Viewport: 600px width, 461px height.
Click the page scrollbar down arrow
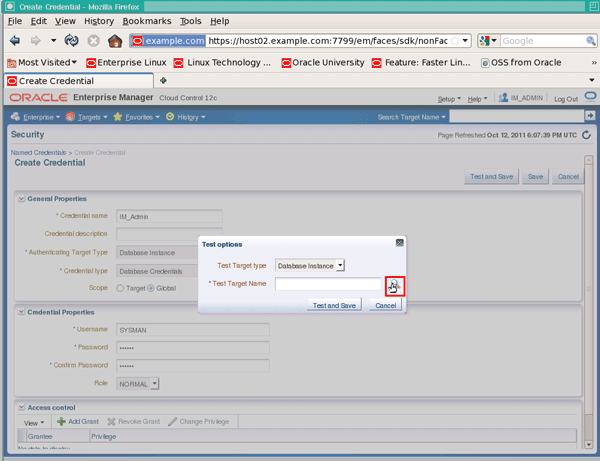click(x=589, y=444)
